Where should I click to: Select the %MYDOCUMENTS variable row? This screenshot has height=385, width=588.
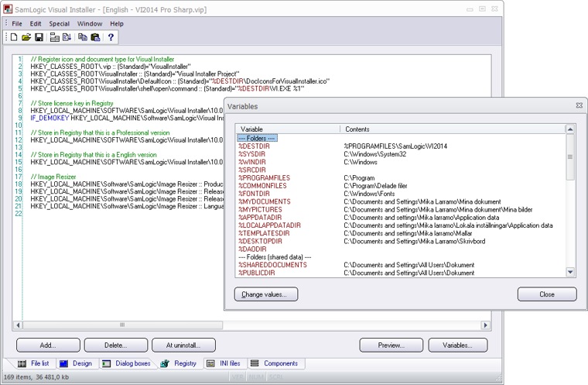tap(402, 201)
